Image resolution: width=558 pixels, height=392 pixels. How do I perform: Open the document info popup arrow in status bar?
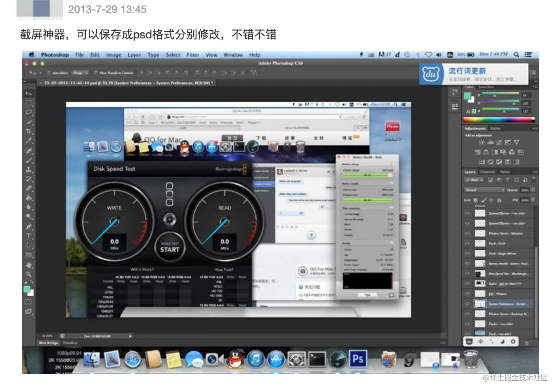(130, 336)
